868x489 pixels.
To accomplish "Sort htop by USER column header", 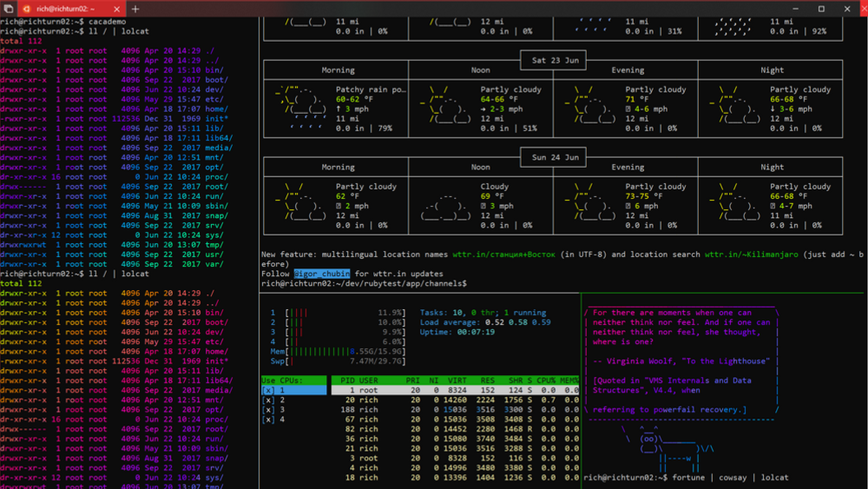I will point(369,380).
